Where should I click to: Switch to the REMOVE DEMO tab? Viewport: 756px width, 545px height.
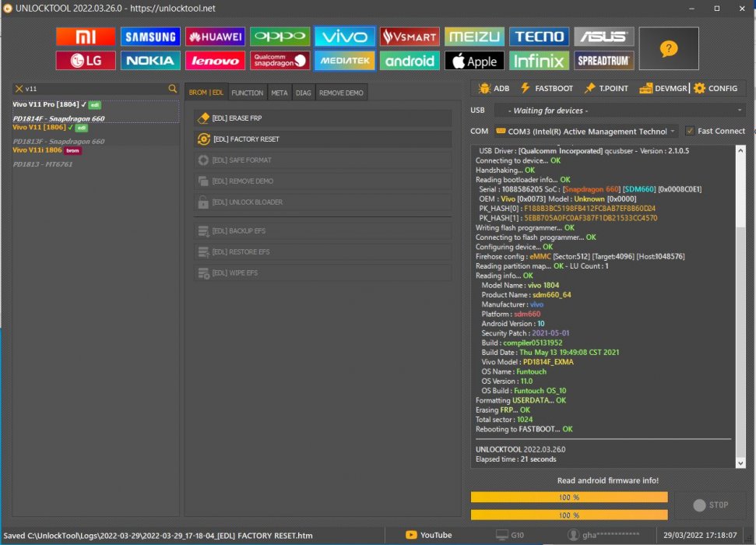coord(341,93)
